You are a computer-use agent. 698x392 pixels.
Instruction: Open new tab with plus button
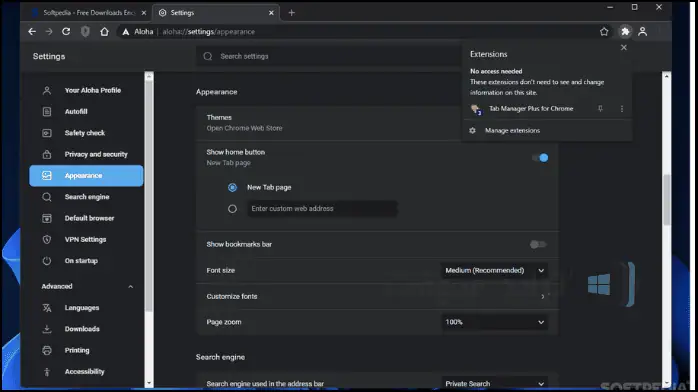click(292, 13)
